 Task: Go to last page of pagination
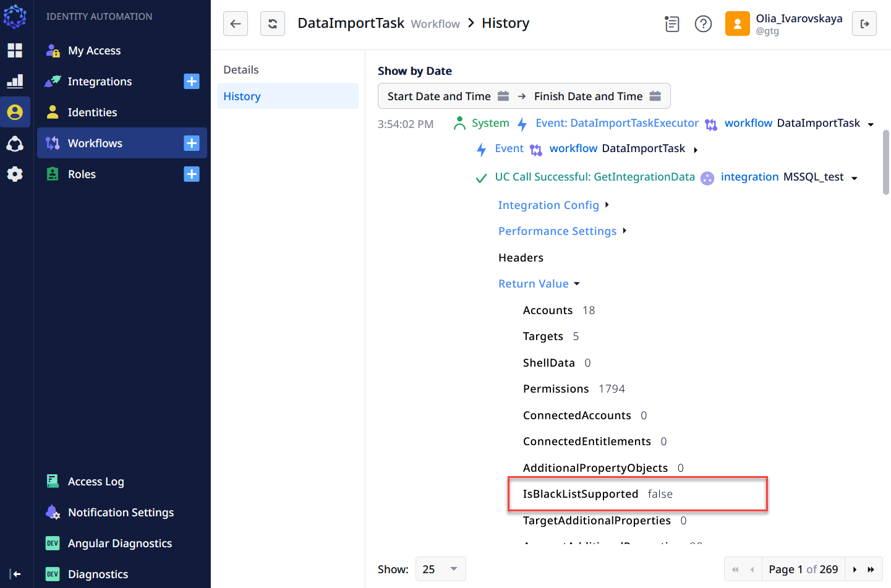(871, 569)
